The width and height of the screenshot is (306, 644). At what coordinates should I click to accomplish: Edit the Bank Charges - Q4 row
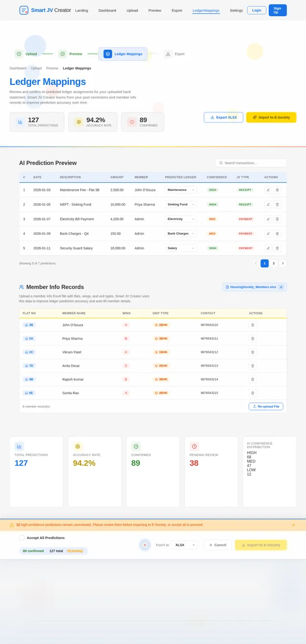[268, 233]
